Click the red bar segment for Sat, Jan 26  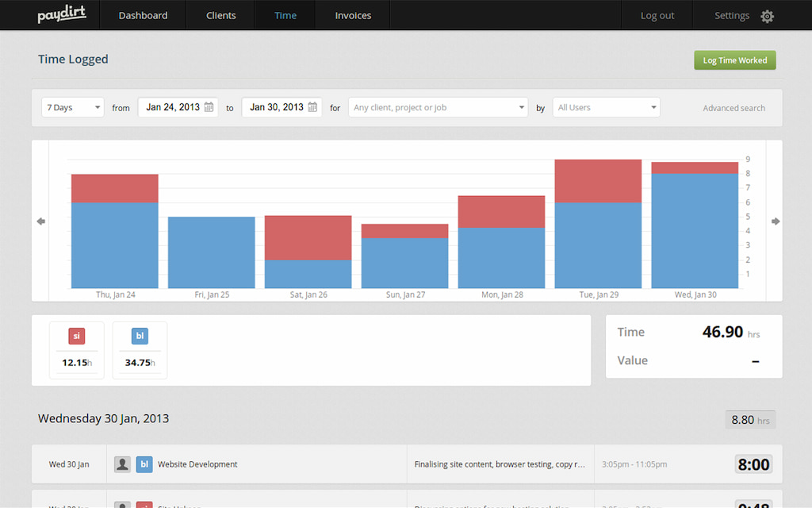tap(308, 237)
